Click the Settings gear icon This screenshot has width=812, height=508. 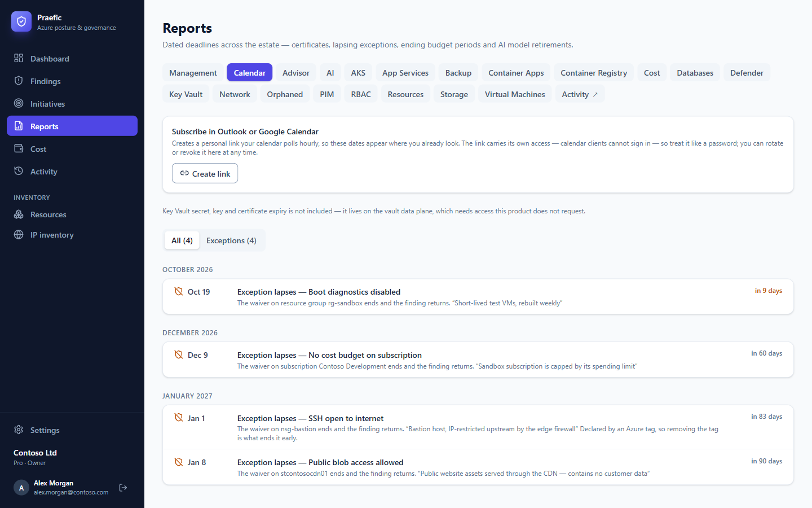(x=19, y=430)
